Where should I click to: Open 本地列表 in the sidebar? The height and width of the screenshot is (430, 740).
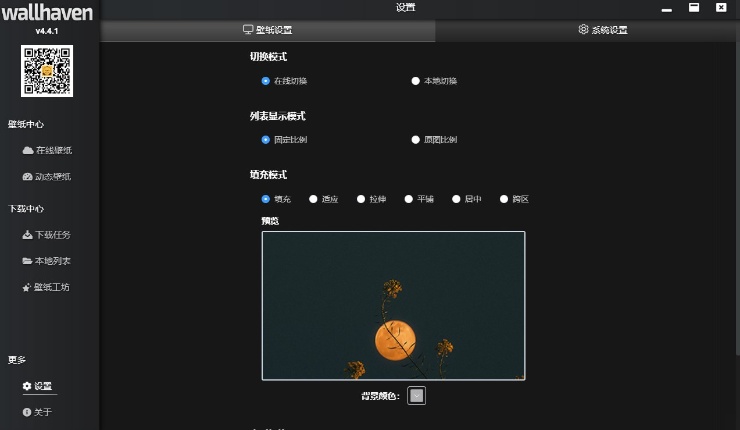[x=46, y=261]
